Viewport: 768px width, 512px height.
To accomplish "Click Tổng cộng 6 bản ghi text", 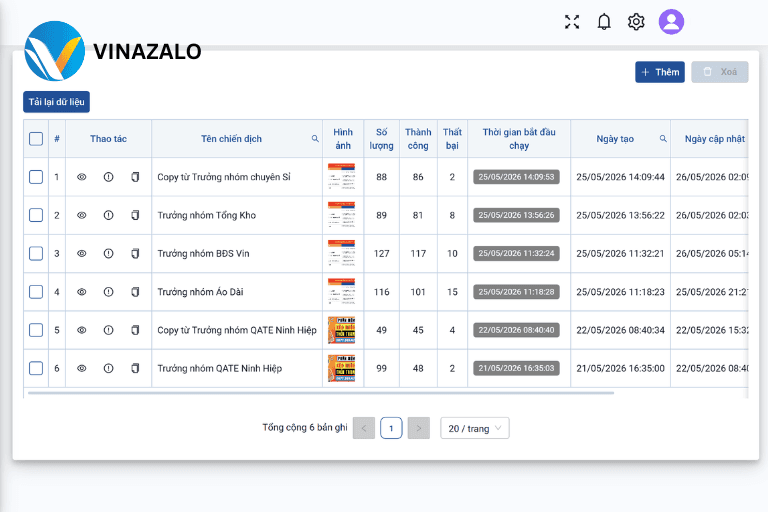I will coord(305,427).
